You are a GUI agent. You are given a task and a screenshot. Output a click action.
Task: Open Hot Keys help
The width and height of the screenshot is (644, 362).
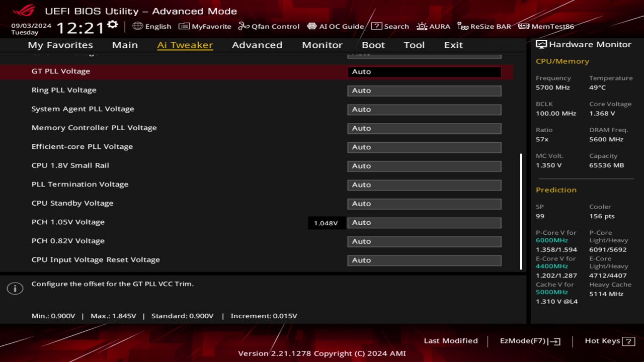609,341
